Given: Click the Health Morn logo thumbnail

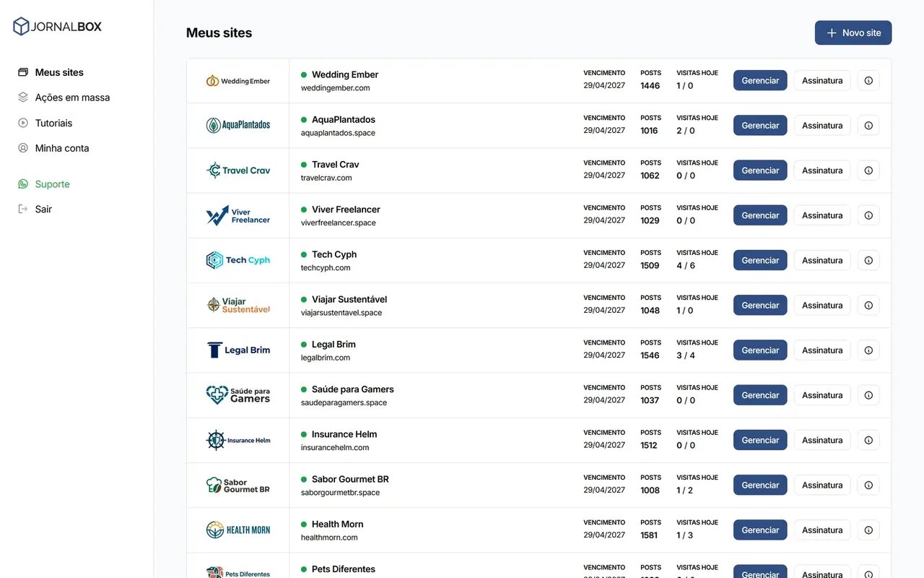Looking at the screenshot, I should (238, 530).
